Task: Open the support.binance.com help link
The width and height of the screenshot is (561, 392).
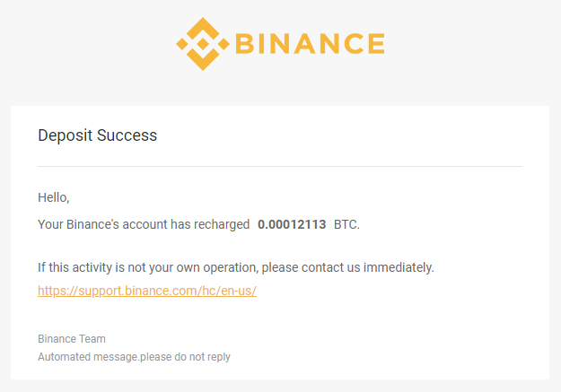Action: pos(147,291)
